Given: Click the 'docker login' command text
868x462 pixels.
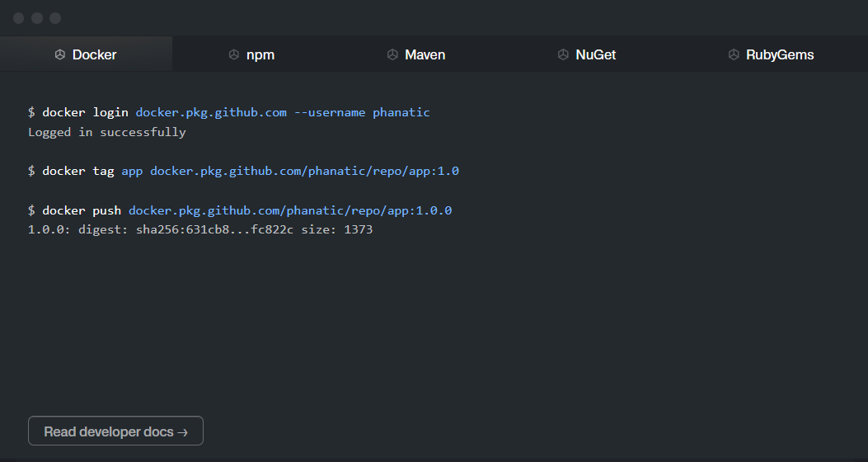Looking at the screenshot, I should coord(85,112).
